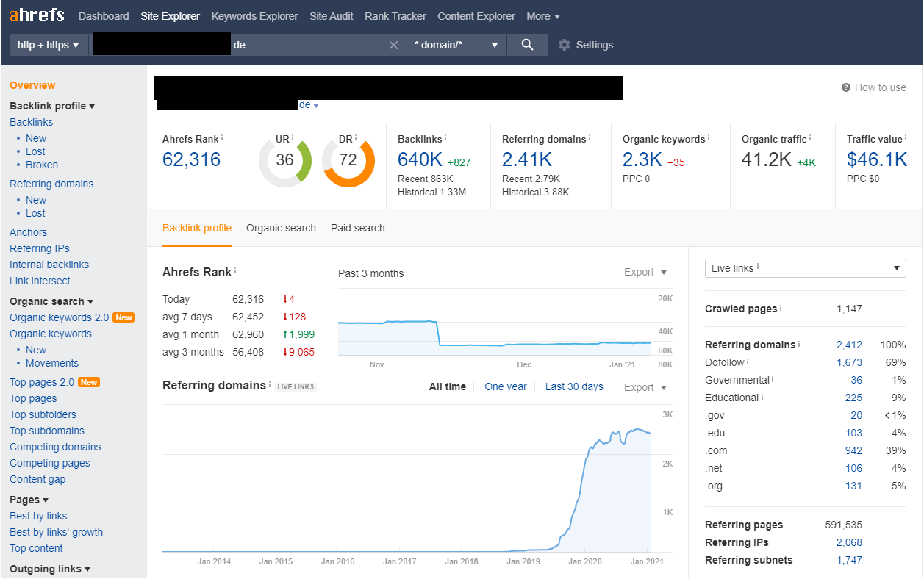The image size is (924, 579).
Task: Click info icon beside Organic traffic metric
Action: 811,137
